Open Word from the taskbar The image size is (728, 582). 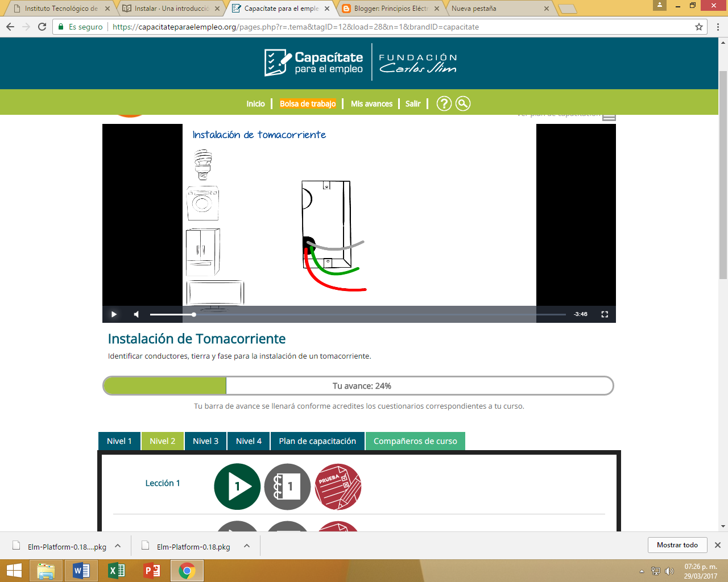[81, 571]
